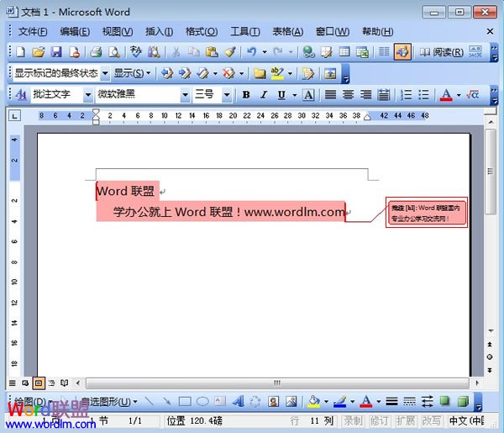Click the comment balloon in the margin
504x433 pixels.
[427, 213]
